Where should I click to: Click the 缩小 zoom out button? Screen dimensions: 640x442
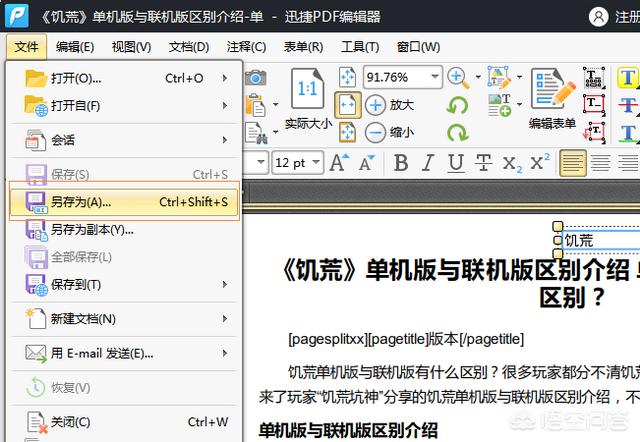[389, 133]
